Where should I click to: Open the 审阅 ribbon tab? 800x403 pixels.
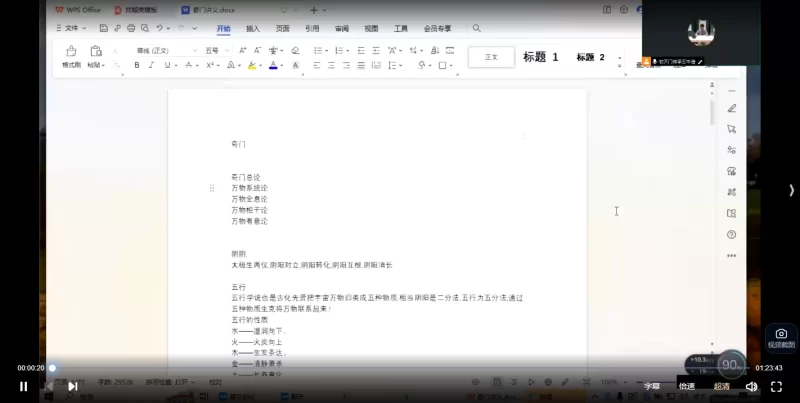point(341,29)
